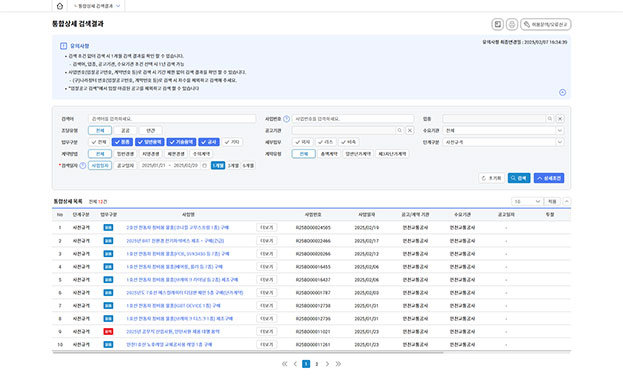
Task: Click the 유의사항 notice info icon
Action: pyautogui.click(x=63, y=46)
